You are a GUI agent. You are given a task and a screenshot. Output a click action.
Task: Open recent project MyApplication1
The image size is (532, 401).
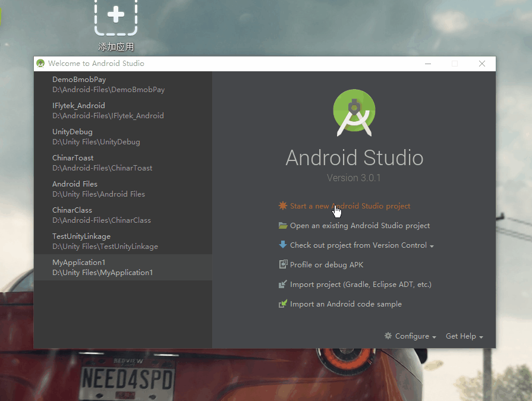tap(123, 267)
